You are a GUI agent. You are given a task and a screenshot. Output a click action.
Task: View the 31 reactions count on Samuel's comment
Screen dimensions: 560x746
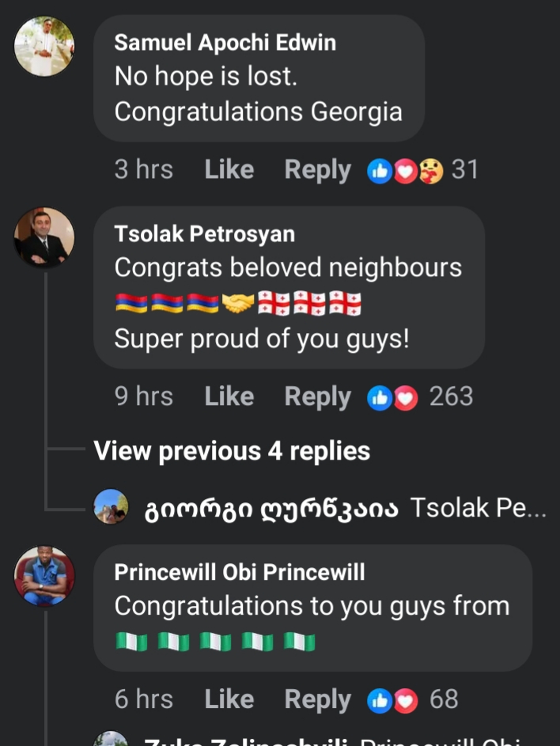[x=464, y=170]
